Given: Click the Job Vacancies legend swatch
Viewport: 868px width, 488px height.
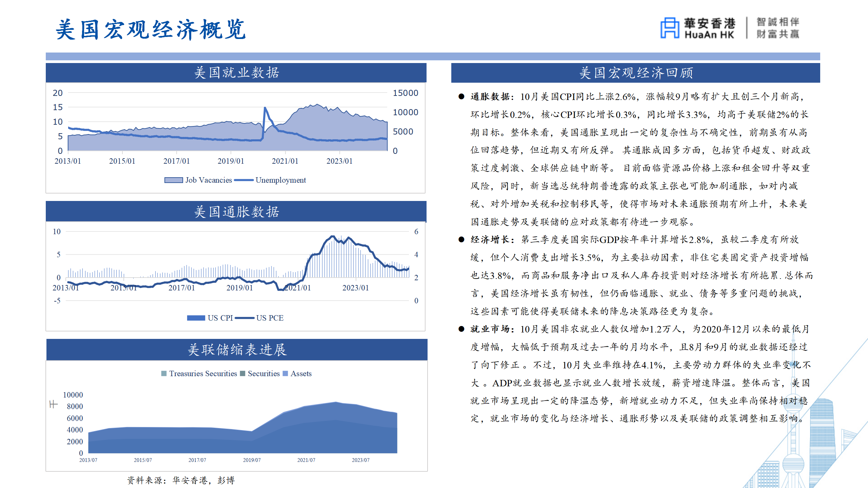Looking at the screenshot, I should 174,180.
